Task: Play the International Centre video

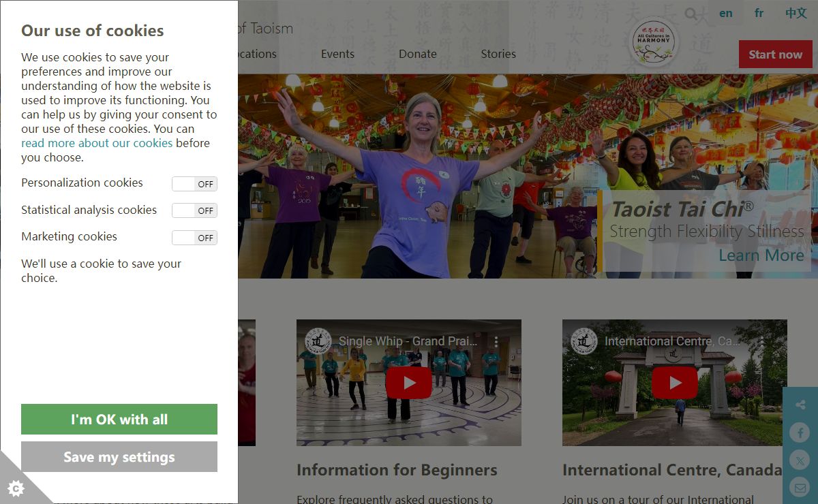Action: pyautogui.click(x=675, y=383)
